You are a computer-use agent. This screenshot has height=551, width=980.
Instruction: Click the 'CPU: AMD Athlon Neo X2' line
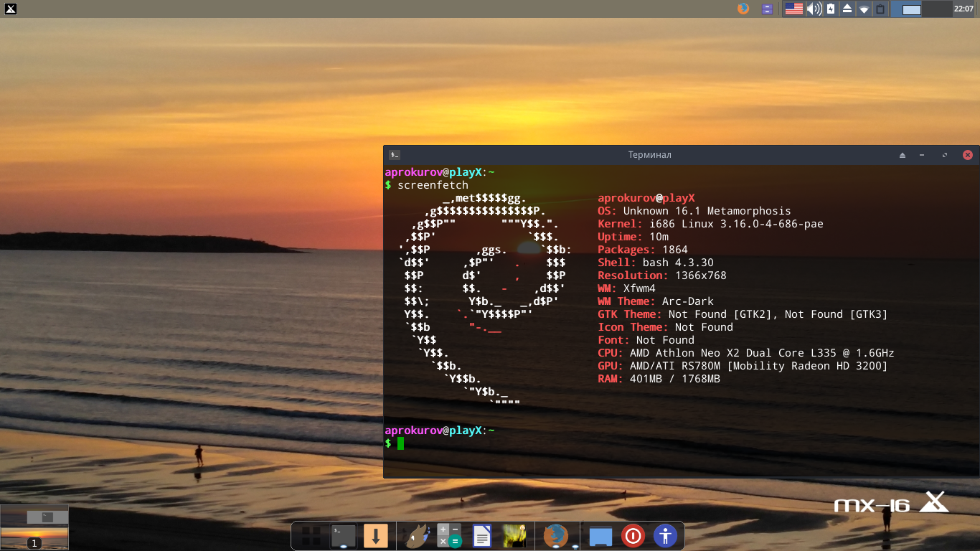[746, 353]
